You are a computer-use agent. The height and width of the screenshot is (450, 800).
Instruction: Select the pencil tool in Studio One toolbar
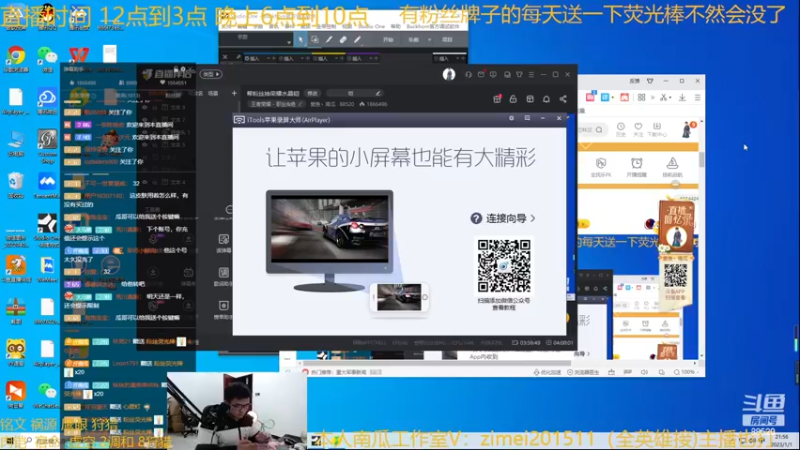pos(329,40)
